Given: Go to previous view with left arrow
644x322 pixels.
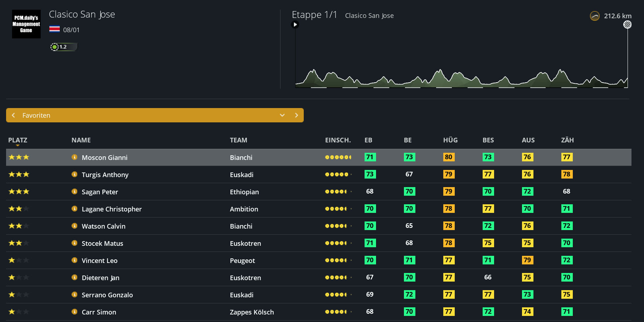Looking at the screenshot, I should coord(14,115).
